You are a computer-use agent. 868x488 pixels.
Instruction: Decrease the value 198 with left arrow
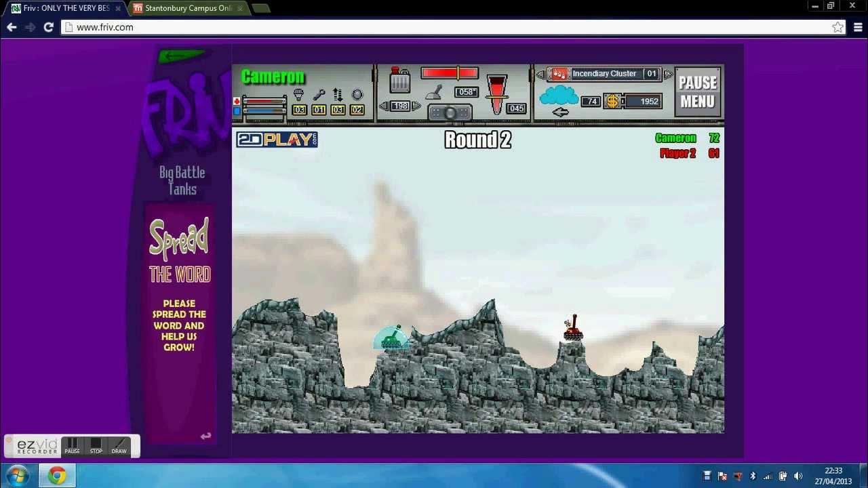point(382,106)
